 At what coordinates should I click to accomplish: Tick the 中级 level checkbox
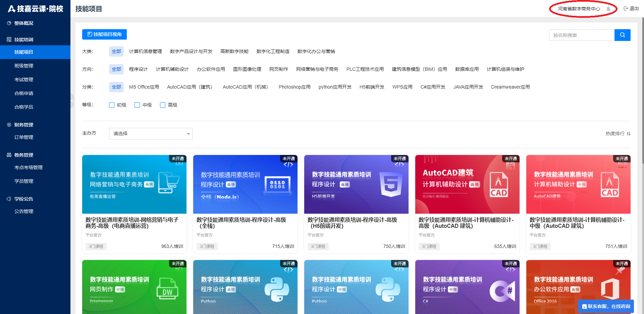(137, 105)
